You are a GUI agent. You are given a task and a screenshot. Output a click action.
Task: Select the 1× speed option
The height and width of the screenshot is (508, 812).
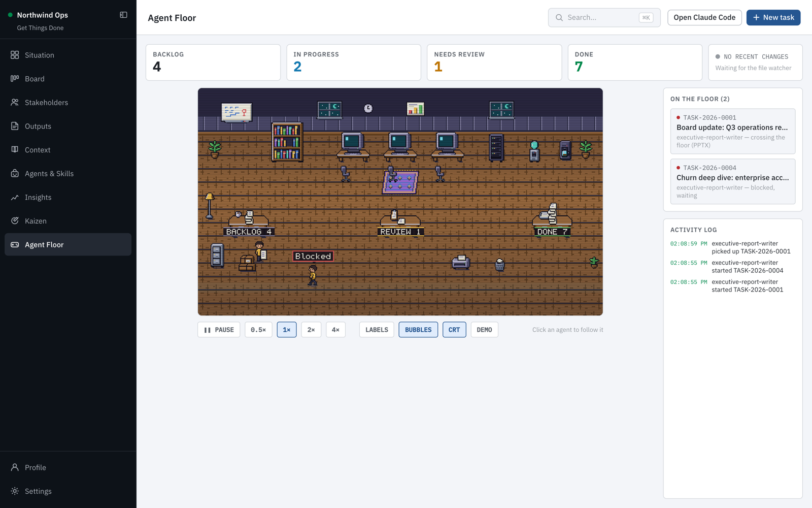click(x=287, y=330)
